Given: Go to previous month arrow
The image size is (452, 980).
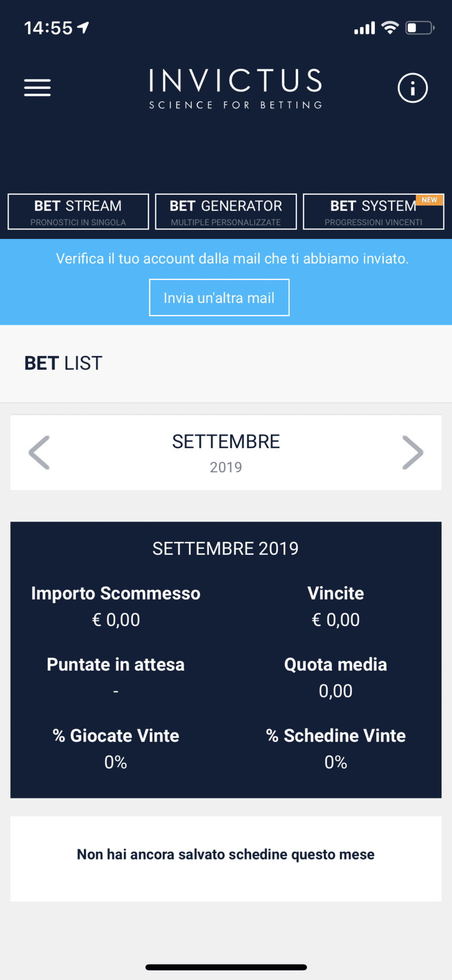Looking at the screenshot, I should (39, 452).
